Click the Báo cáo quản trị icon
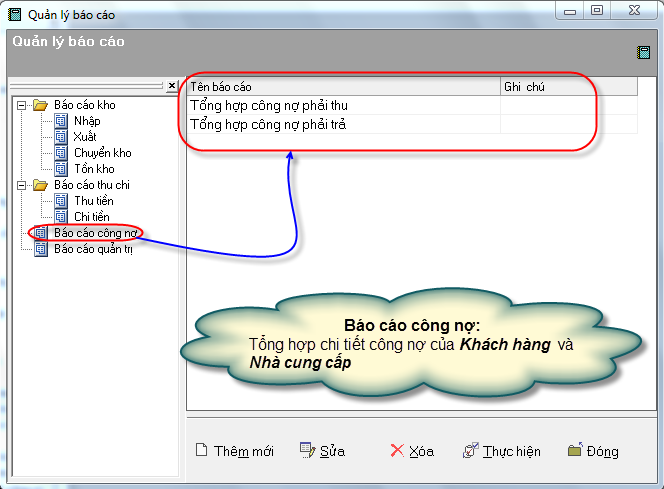Image resolution: width=664 pixels, height=489 pixels. point(41,249)
